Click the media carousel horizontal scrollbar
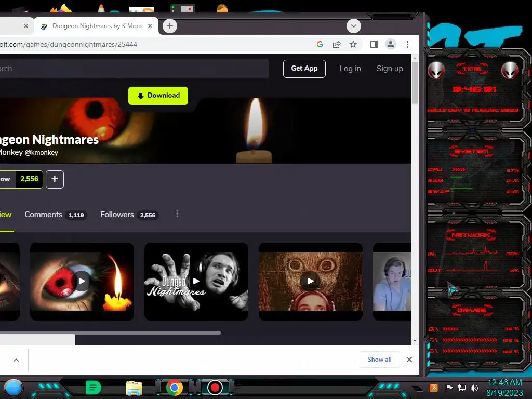Viewport: 532px width, 399px height. coord(110,333)
